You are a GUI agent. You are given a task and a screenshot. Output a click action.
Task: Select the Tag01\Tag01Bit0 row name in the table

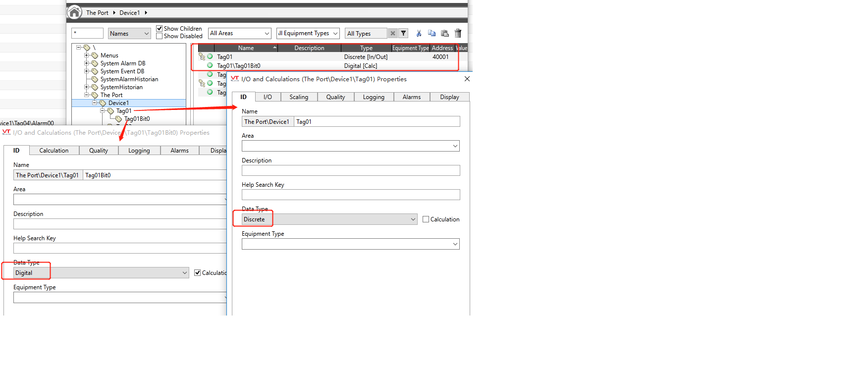point(239,66)
